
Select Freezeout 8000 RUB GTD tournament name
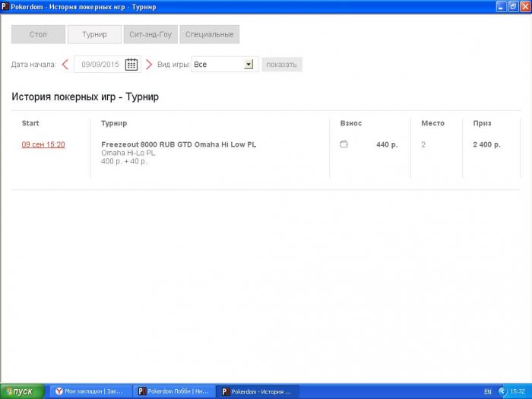(x=179, y=144)
